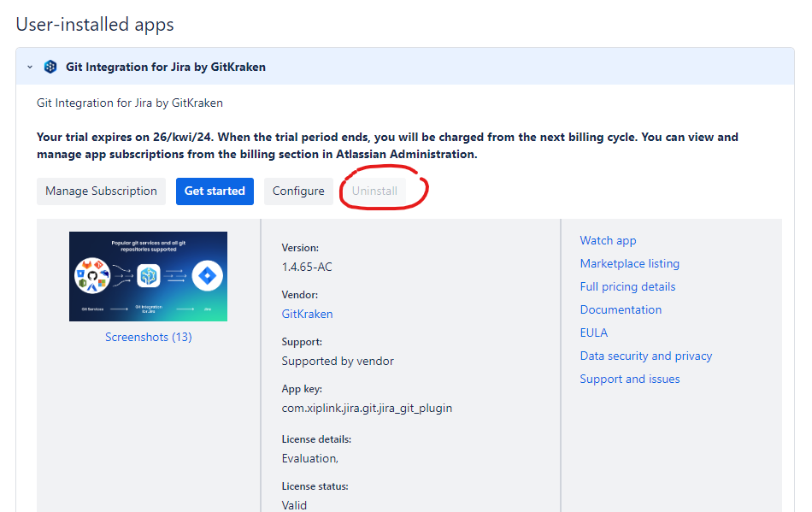Select the version text 1.4.65-AC
This screenshot has width=812, height=512.
307,268
